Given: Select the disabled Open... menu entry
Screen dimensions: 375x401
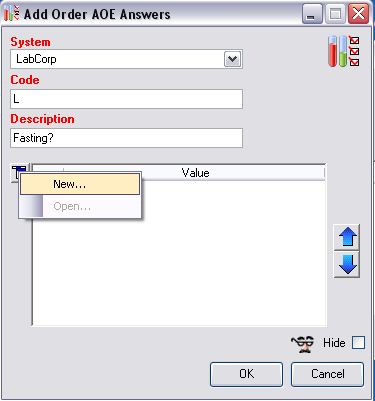Looking at the screenshot, I should point(80,206).
